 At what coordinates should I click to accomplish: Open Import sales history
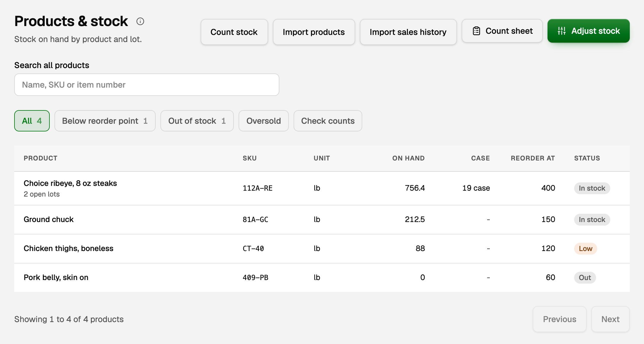[x=408, y=32]
